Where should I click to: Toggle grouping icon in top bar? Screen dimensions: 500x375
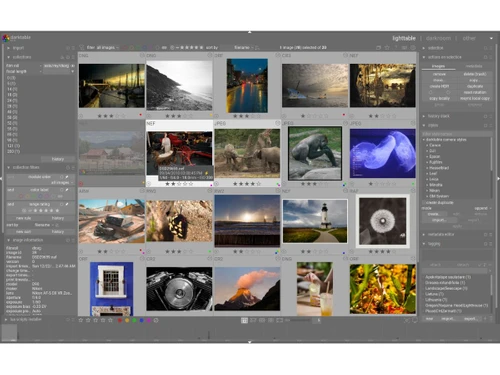pyautogui.click(x=378, y=48)
